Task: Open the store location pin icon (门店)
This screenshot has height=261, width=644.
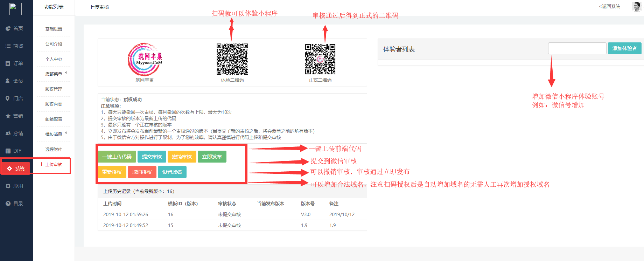Action: click(x=8, y=98)
